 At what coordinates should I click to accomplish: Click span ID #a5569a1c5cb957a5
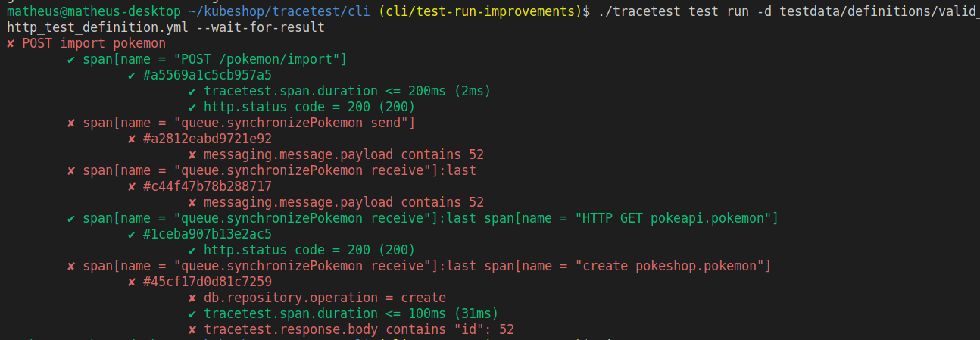click(x=208, y=75)
